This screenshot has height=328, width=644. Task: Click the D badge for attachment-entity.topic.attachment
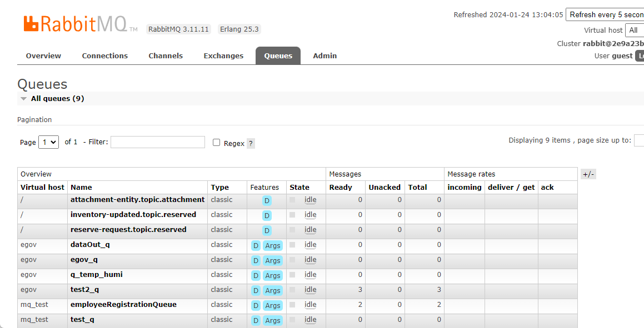(x=267, y=200)
